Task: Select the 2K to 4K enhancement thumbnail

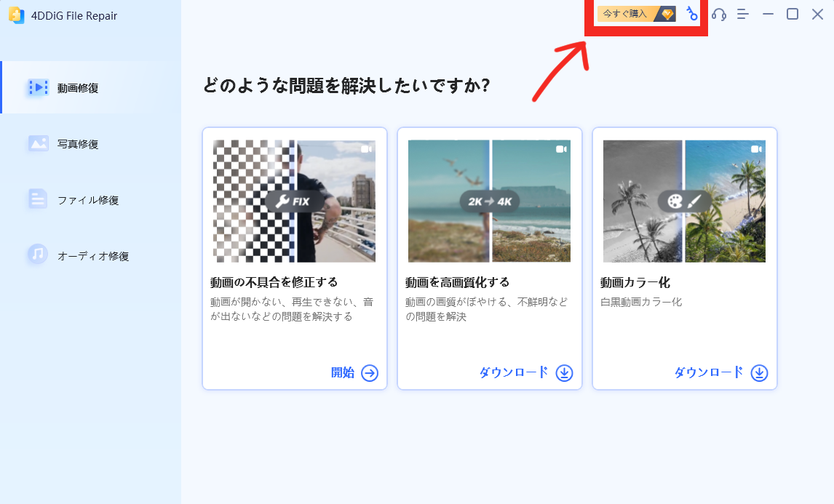Action: (x=489, y=201)
